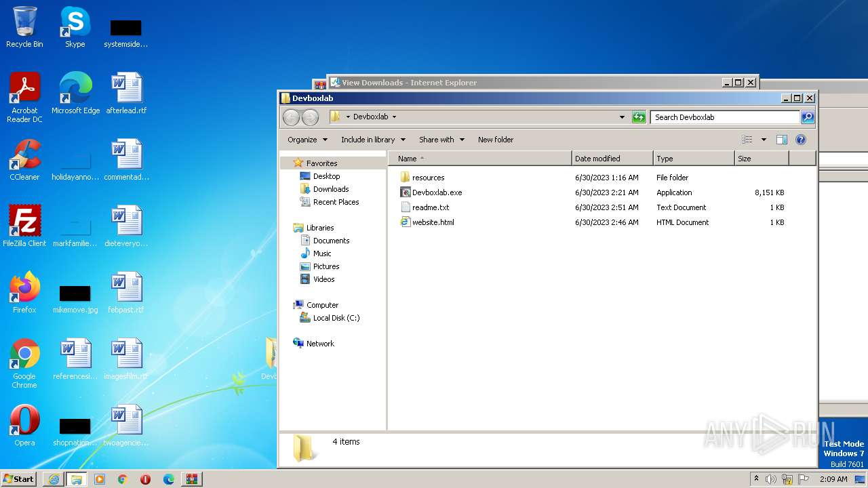The width and height of the screenshot is (868, 488).
Task: Click the volume speaker tray icon
Action: click(771, 479)
